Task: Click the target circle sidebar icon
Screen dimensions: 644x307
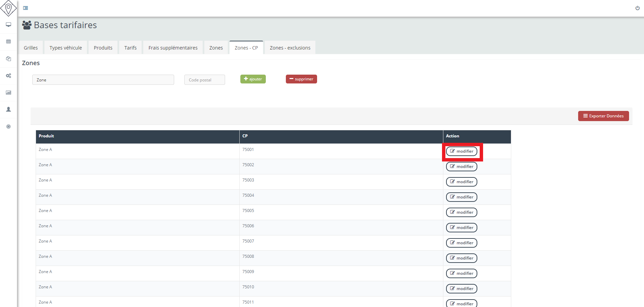Action: tap(8, 127)
